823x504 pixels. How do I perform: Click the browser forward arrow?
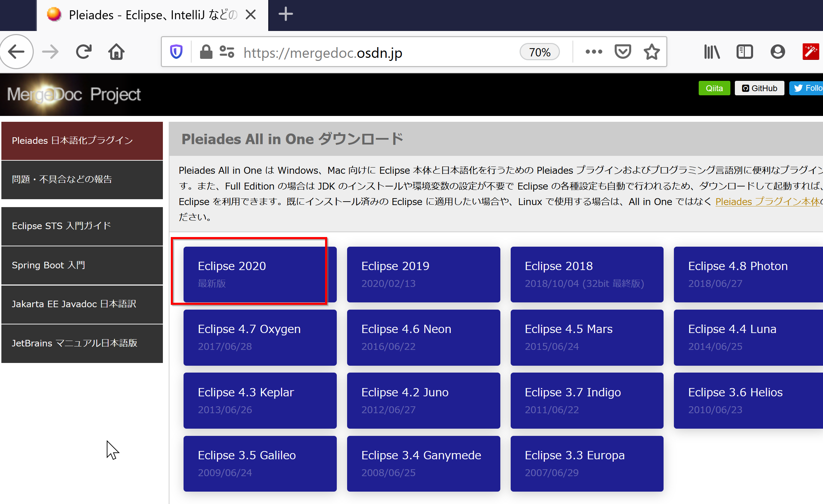50,52
